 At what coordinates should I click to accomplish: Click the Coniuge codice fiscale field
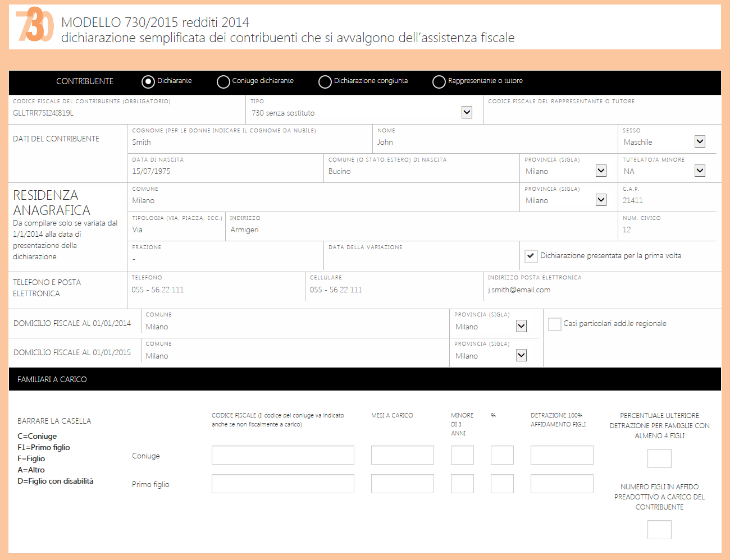click(x=283, y=455)
